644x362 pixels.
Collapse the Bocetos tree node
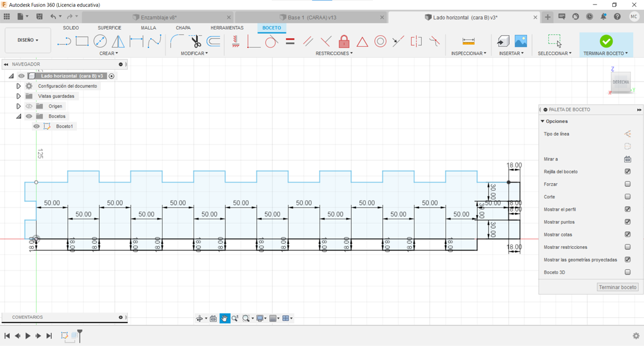coord(19,116)
